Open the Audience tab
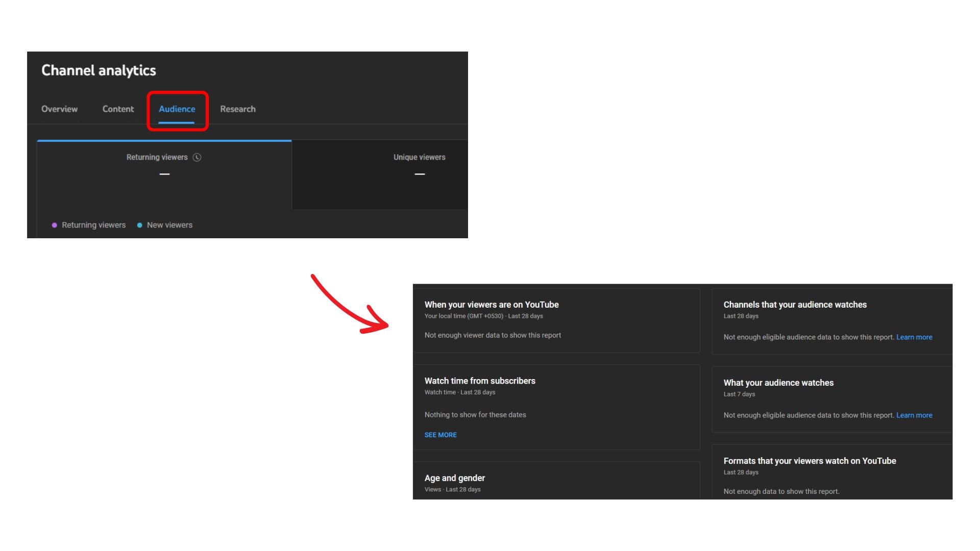Screen dimensions: 980x551 point(177,109)
